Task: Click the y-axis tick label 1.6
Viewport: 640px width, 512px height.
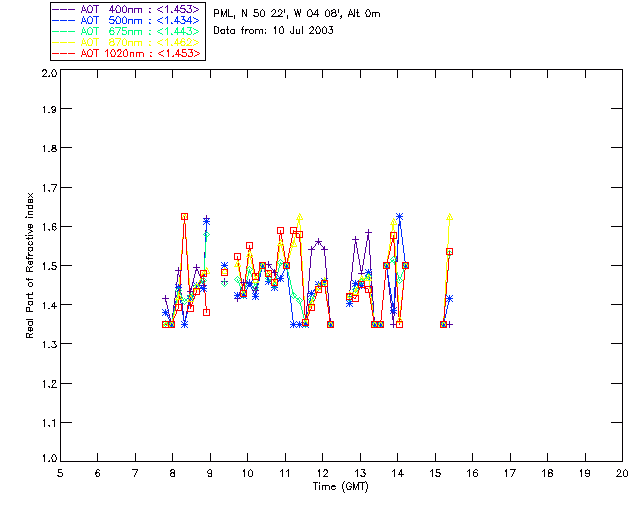Action: [49, 227]
